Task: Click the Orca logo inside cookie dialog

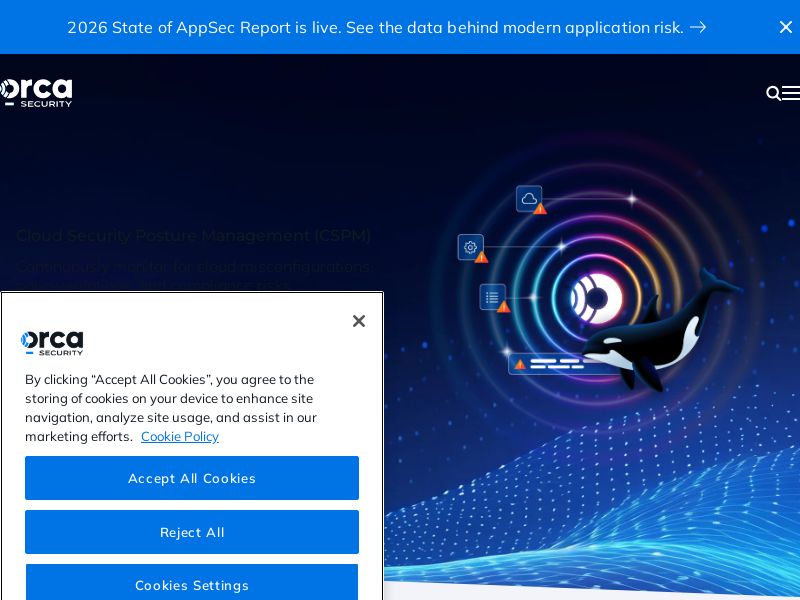Action: coord(52,342)
